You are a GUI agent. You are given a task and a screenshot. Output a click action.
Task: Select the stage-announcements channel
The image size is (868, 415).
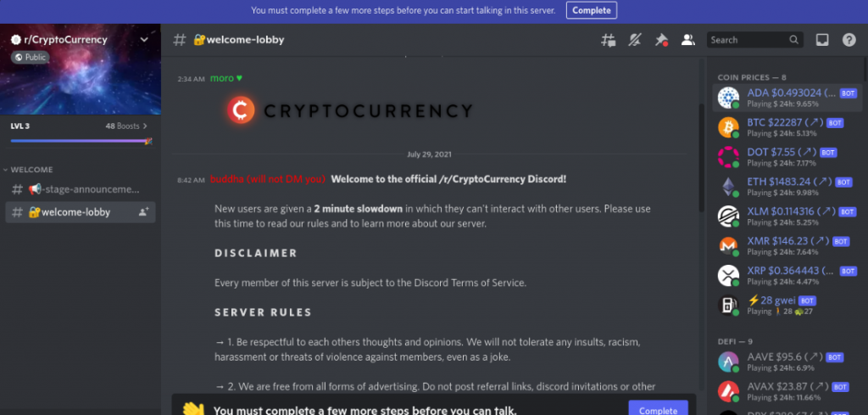tap(81, 189)
